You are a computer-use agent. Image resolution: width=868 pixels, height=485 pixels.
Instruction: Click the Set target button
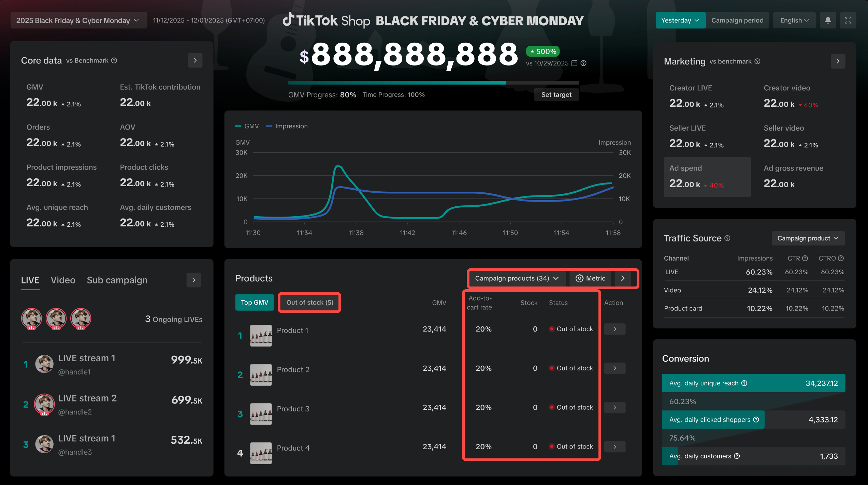[x=556, y=94]
